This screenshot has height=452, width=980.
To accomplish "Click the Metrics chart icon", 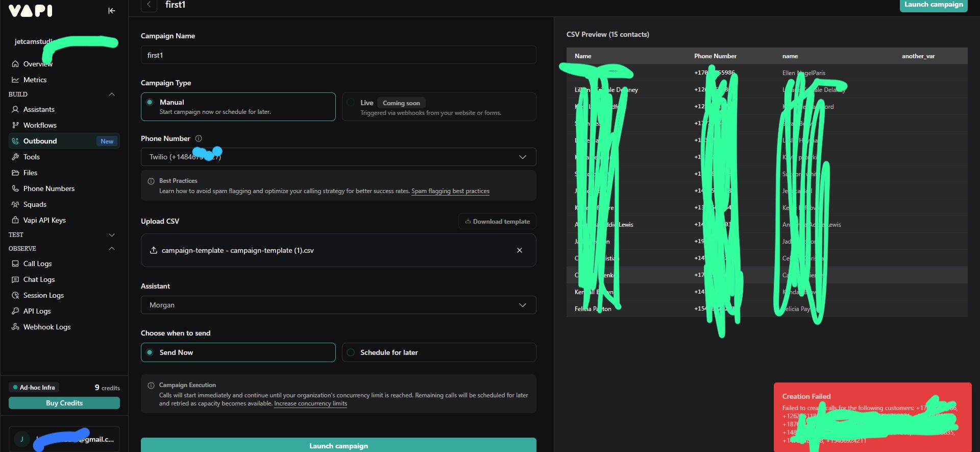I will click(15, 80).
